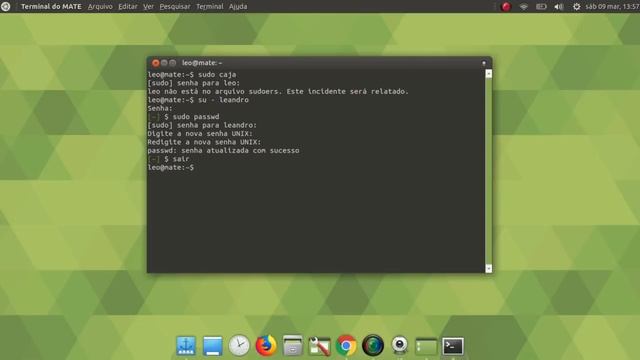Viewport: 640px width, 360px height.
Task: Launch Google Chrome from the dock
Action: 346,346
